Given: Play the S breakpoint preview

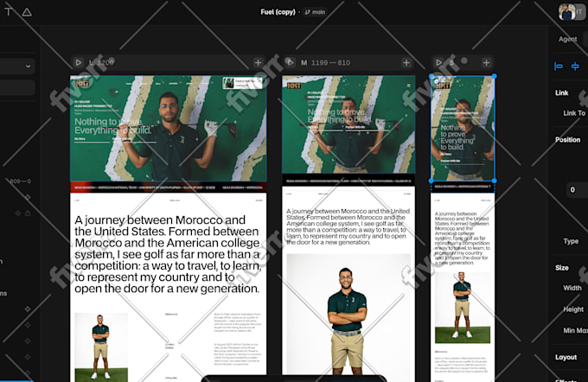Looking at the screenshot, I should (438, 62).
